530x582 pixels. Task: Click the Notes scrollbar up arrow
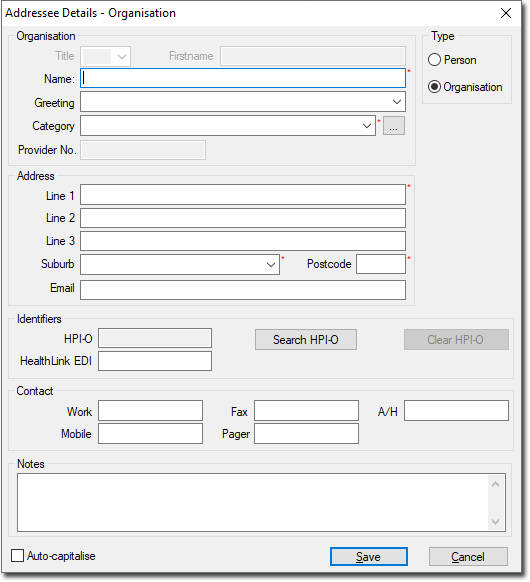pos(495,484)
